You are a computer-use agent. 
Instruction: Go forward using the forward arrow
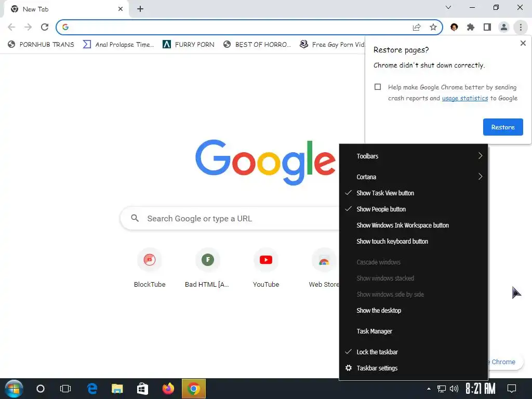point(28,27)
